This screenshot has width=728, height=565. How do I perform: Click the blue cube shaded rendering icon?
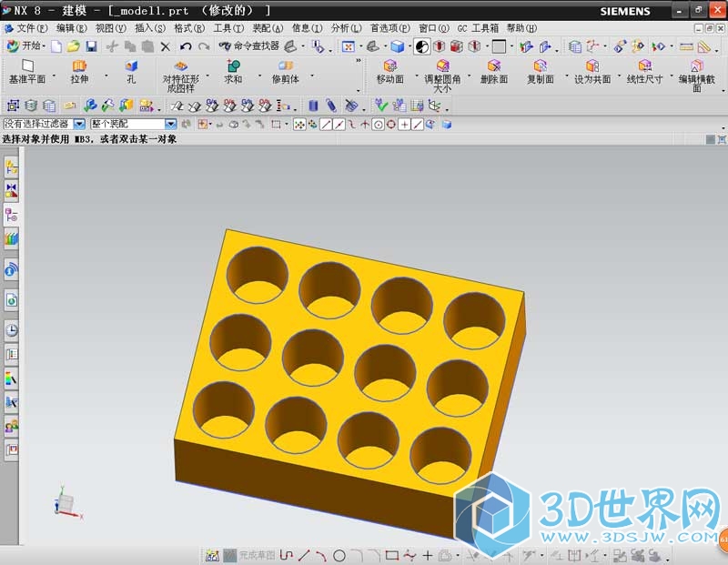[397, 46]
